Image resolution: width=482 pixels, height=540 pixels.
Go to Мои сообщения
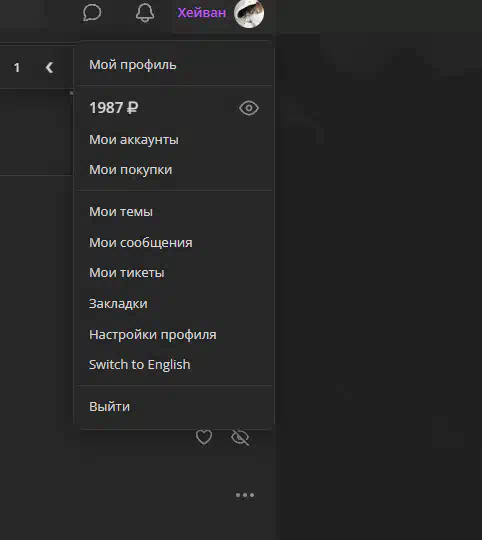click(140, 243)
